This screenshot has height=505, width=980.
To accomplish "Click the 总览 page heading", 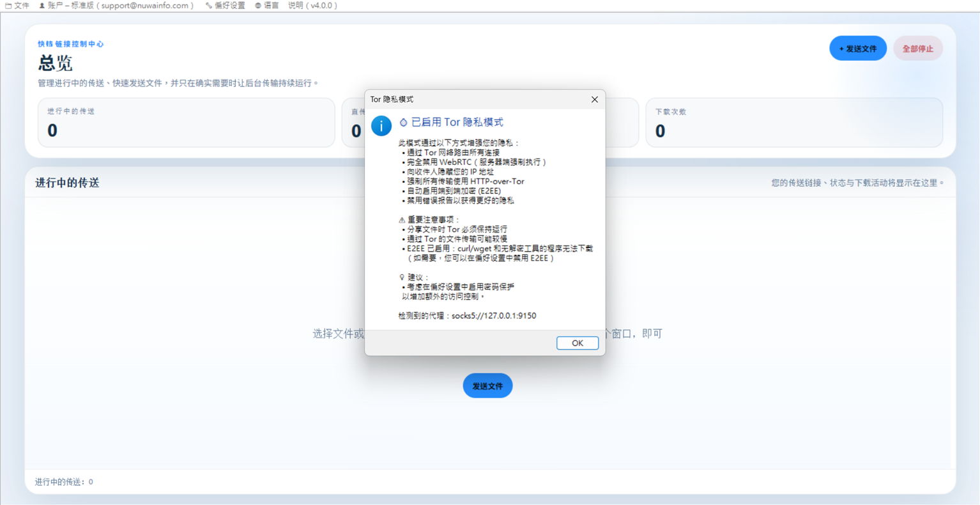I will tap(56, 63).
